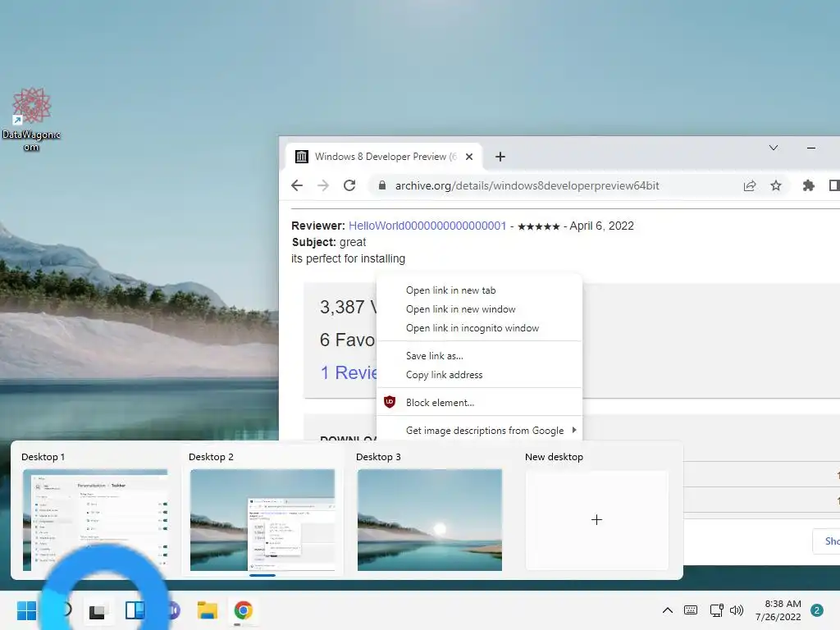Open the Chrome extensions puzzle icon
The width and height of the screenshot is (840, 630).
808,185
